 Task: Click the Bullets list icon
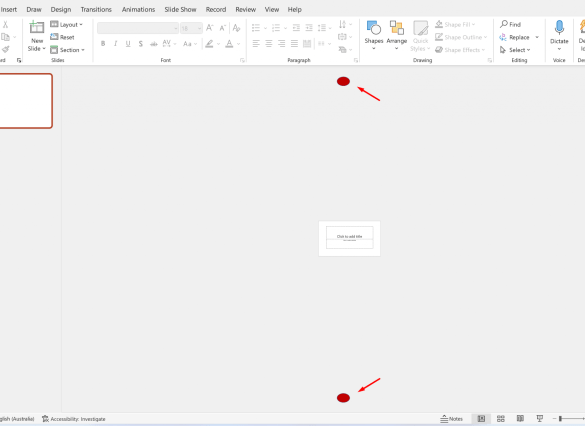pos(256,28)
